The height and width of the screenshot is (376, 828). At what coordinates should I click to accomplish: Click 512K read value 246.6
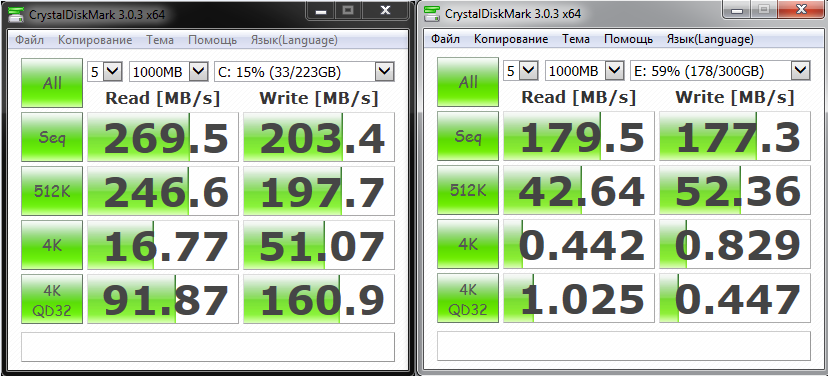(164, 191)
